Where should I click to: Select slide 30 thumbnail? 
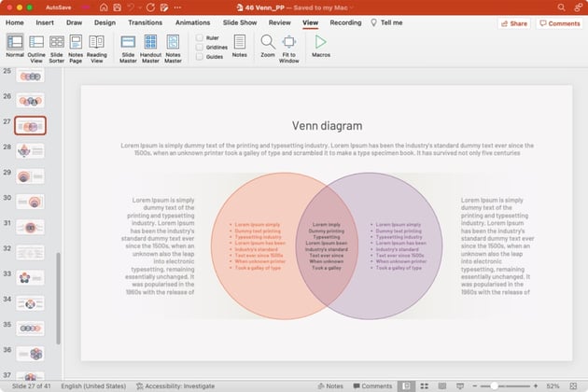[31, 201]
